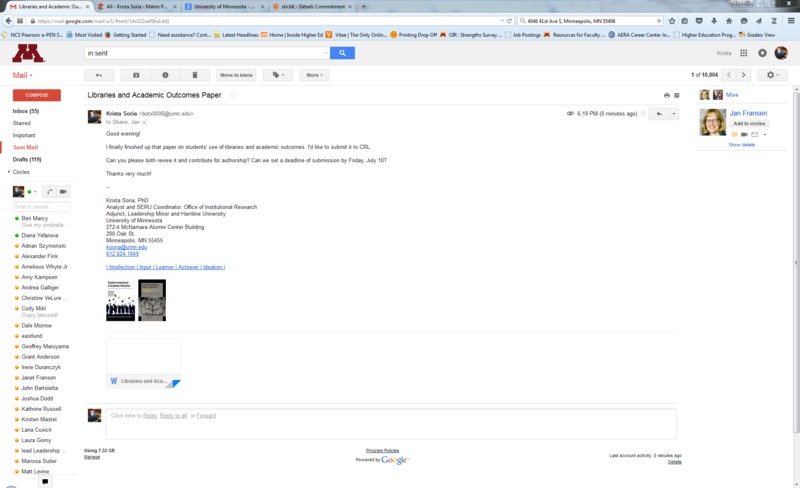Open the Inbox (55) folder

pos(25,111)
